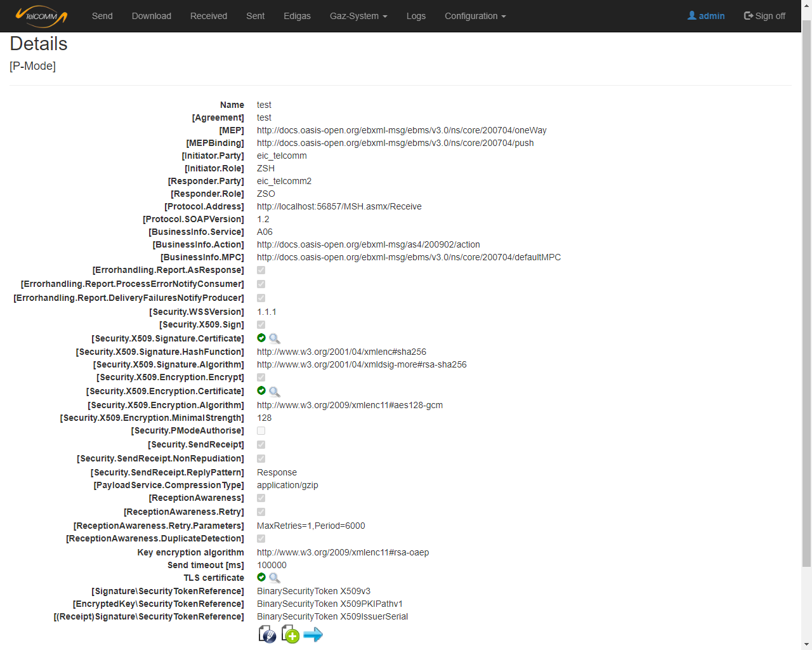Open the Logs page

click(x=416, y=16)
